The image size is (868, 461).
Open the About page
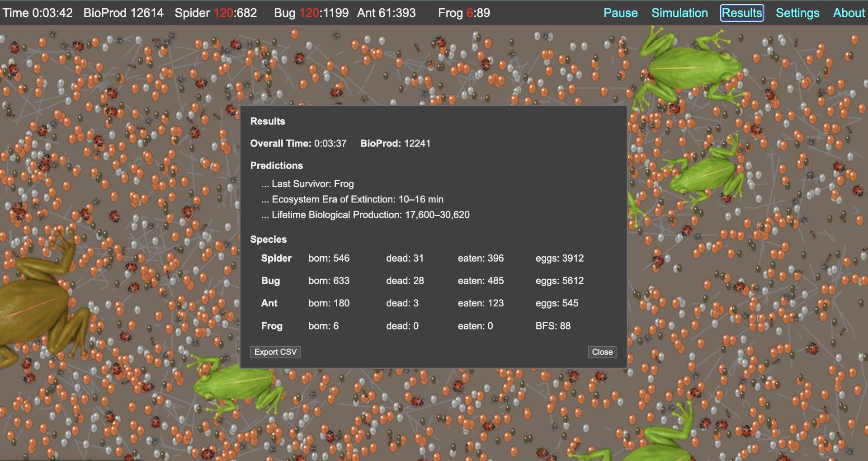849,13
